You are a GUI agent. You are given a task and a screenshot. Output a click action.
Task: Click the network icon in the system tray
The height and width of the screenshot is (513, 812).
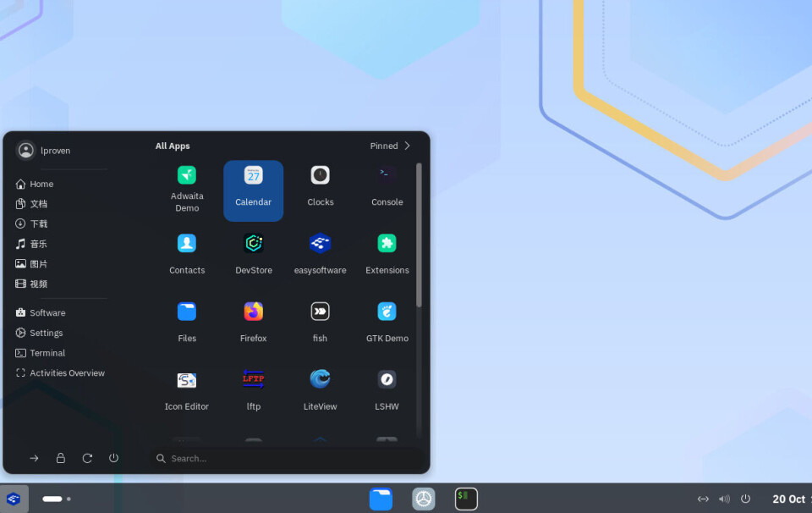(x=703, y=499)
